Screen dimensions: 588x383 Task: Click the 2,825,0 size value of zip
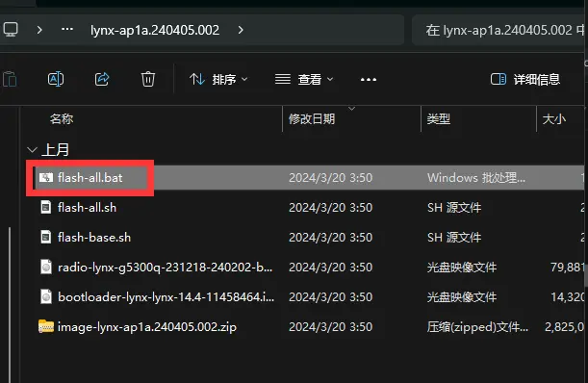[x=565, y=327]
